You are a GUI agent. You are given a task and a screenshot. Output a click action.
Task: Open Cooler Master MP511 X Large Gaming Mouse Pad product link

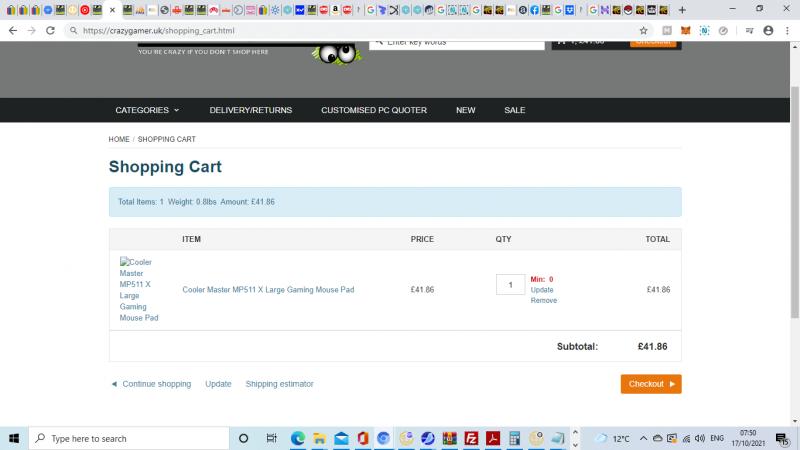tap(268, 290)
